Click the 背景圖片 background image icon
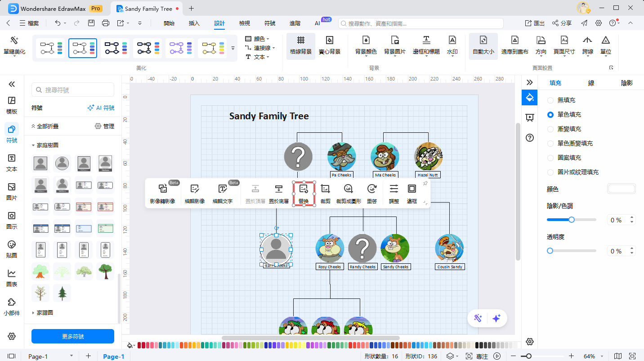The image size is (644, 361). click(x=394, y=41)
